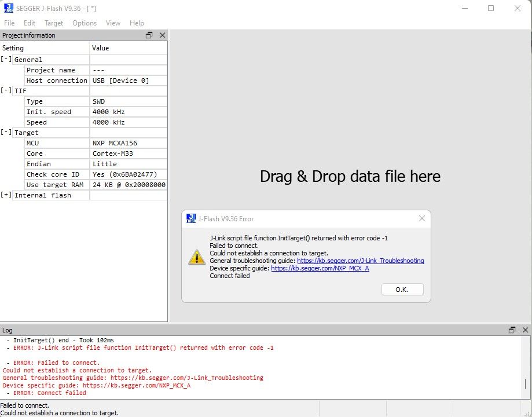Expand the Internal flash group

click(6, 195)
